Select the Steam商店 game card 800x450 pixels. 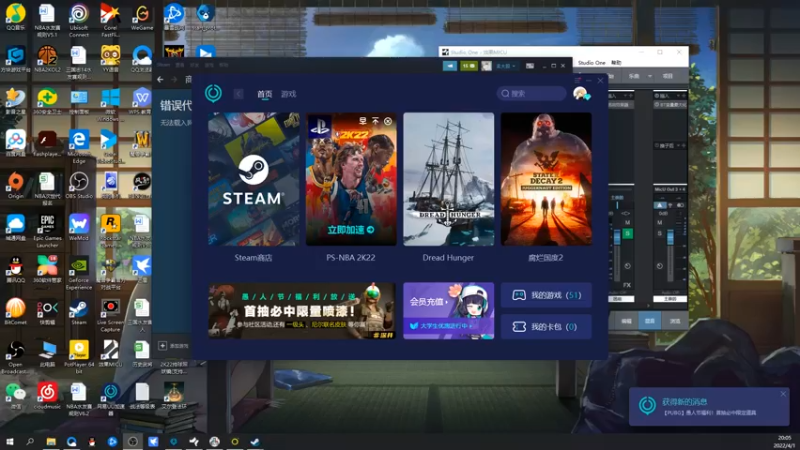[254, 179]
